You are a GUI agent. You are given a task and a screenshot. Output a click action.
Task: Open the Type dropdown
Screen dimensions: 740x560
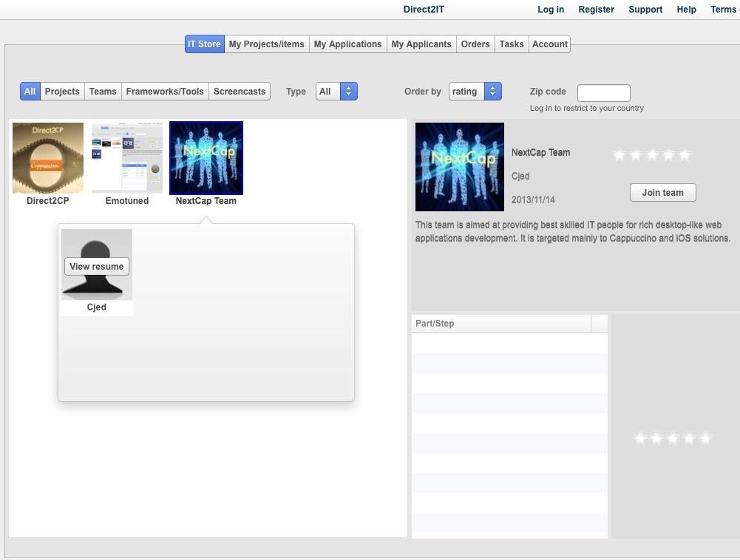(336, 91)
